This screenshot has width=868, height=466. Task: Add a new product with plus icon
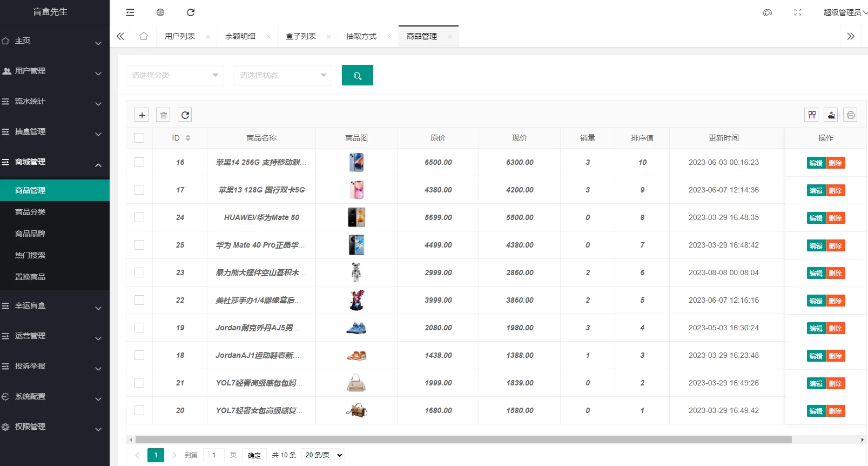coord(142,115)
